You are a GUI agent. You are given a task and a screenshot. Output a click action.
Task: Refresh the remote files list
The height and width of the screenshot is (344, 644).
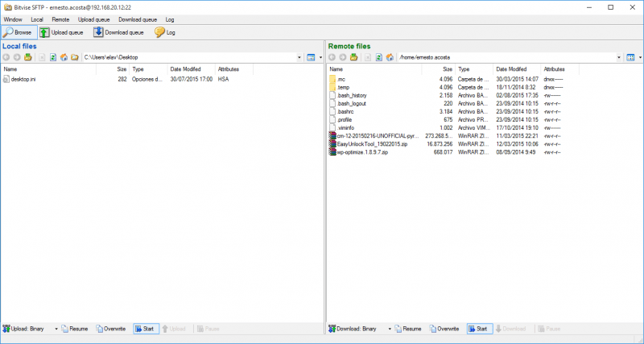tap(378, 58)
